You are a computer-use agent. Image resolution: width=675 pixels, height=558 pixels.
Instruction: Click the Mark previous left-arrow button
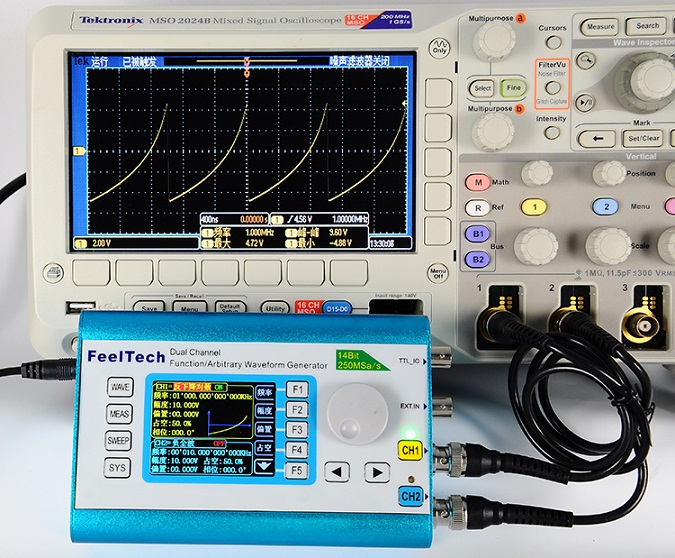pos(597,139)
